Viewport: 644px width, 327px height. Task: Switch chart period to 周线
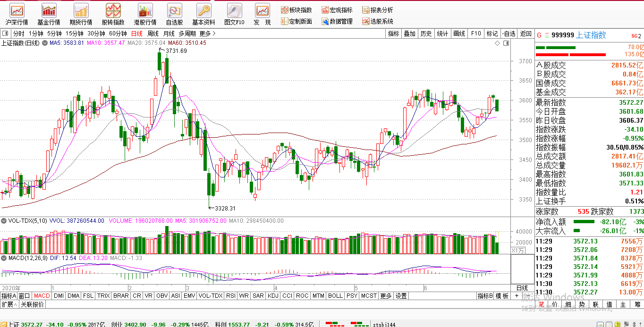pyautogui.click(x=153, y=34)
